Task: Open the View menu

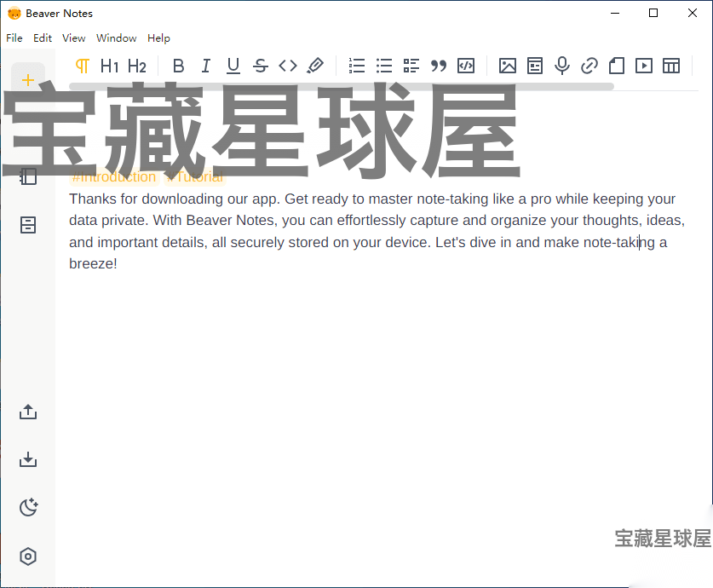Action: [73, 37]
